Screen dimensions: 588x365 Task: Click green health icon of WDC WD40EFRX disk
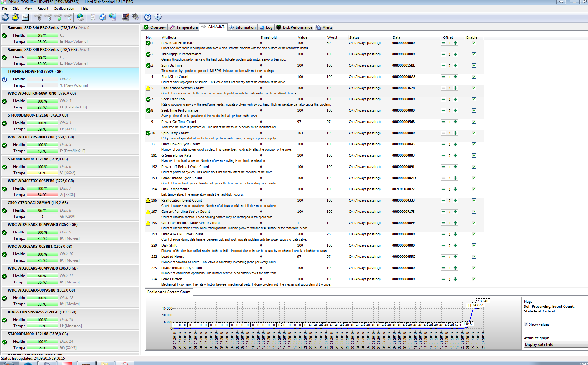coord(4,102)
